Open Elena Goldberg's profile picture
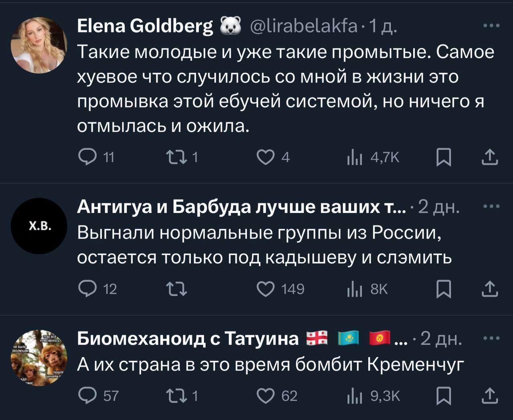The image size is (513, 420). (39, 45)
